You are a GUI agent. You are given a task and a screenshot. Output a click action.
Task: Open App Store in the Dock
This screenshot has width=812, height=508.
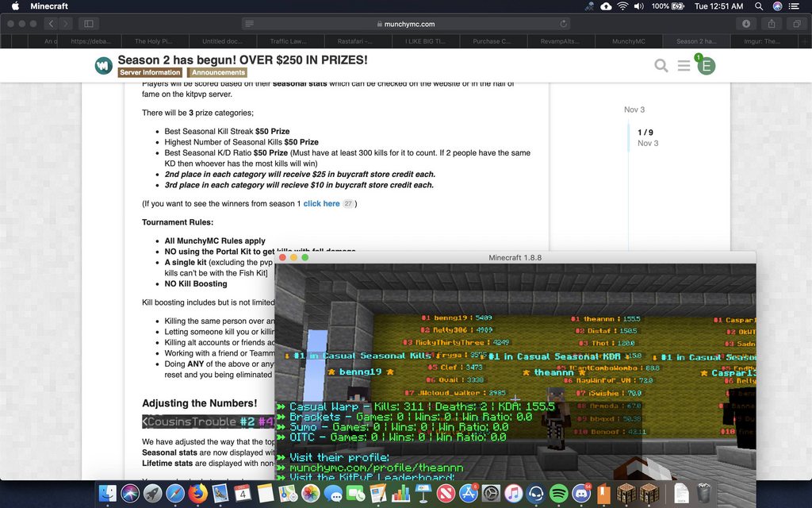click(468, 493)
